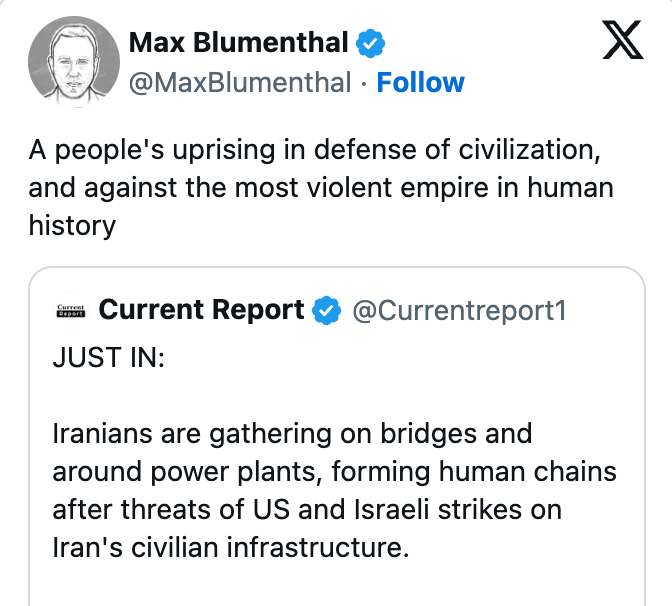Click the word "history" in main tweet
672x606 pixels.
pyautogui.click(x=72, y=224)
